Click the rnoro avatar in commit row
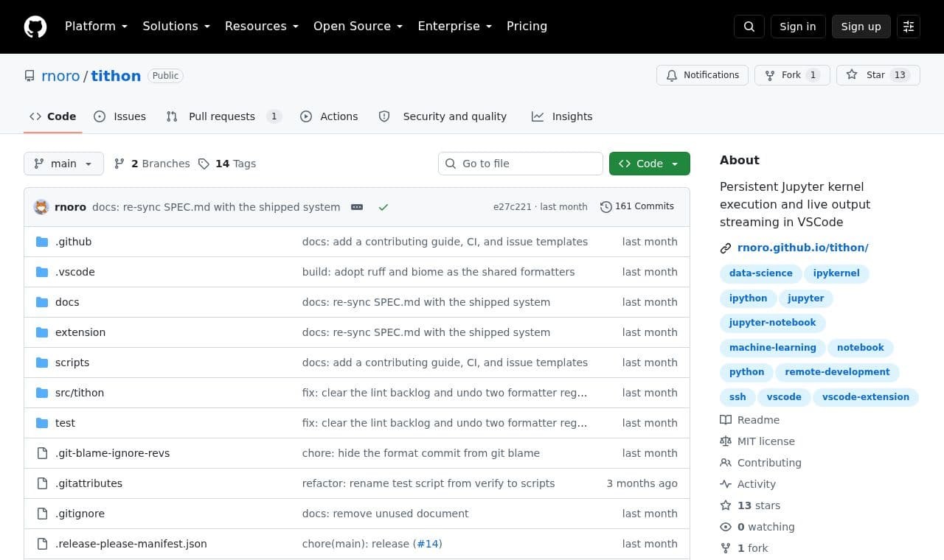This screenshot has height=560, width=944. click(41, 207)
